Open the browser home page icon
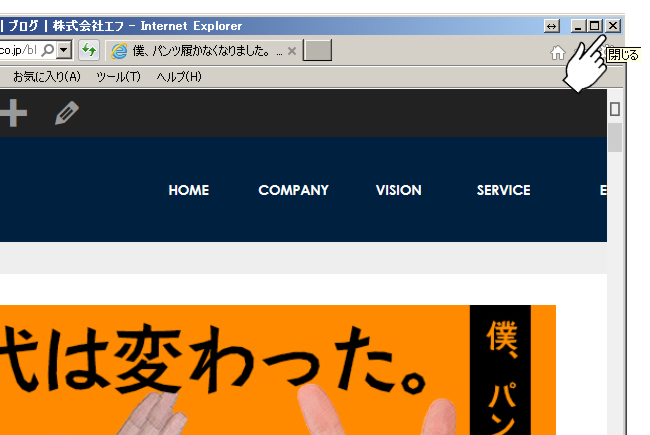Viewport: 650px width, 435px height. [558, 53]
